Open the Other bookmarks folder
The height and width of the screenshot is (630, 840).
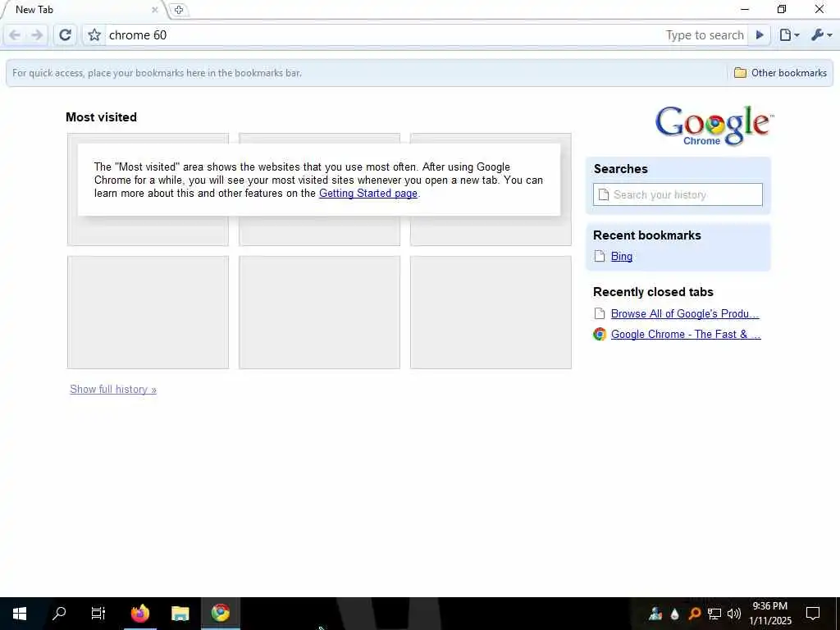(780, 73)
